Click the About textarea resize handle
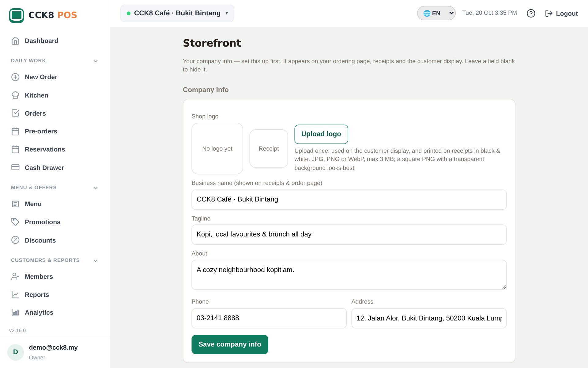This screenshot has width=588, height=368. [x=504, y=287]
